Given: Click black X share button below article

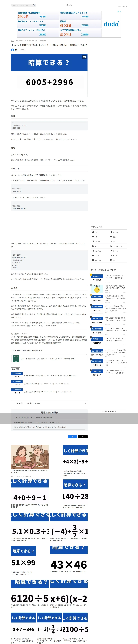Looking at the screenshot, I should (83, 437).
